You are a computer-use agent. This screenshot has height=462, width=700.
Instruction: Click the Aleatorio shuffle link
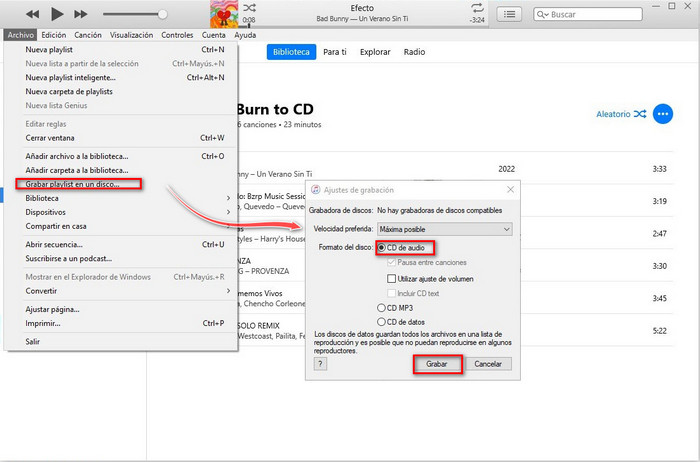621,114
